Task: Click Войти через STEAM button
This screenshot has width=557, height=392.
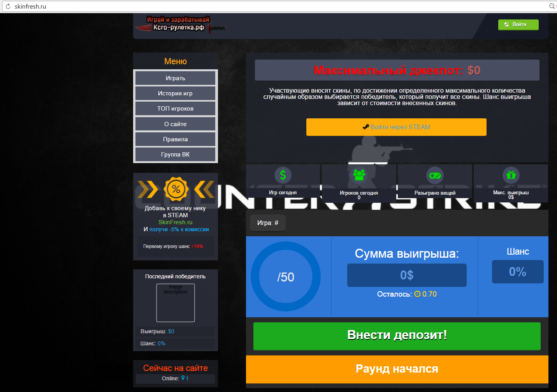Action: pos(396,127)
